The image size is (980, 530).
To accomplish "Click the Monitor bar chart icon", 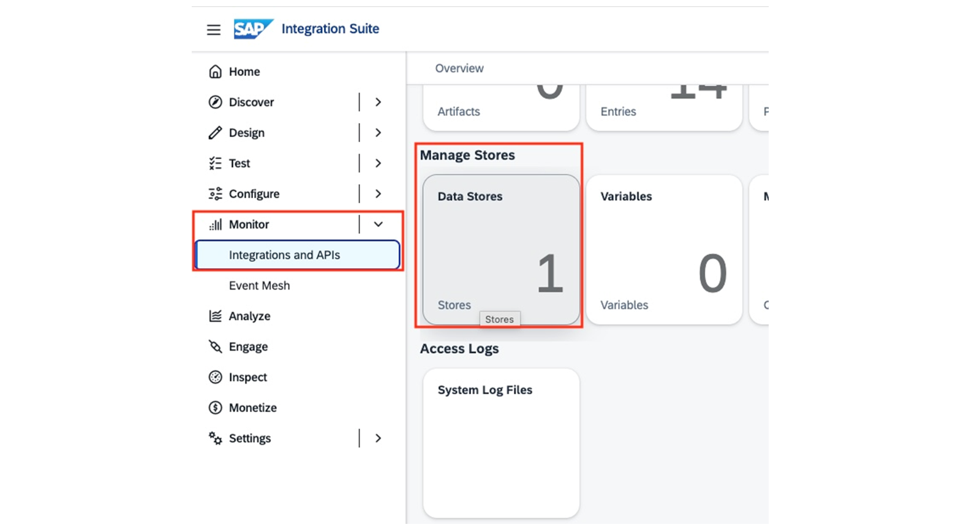I will [215, 225].
